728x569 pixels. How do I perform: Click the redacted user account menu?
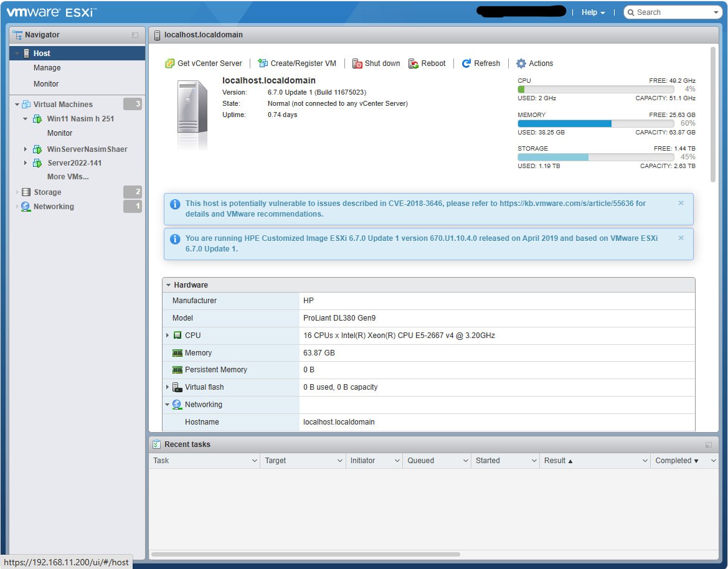(x=521, y=12)
